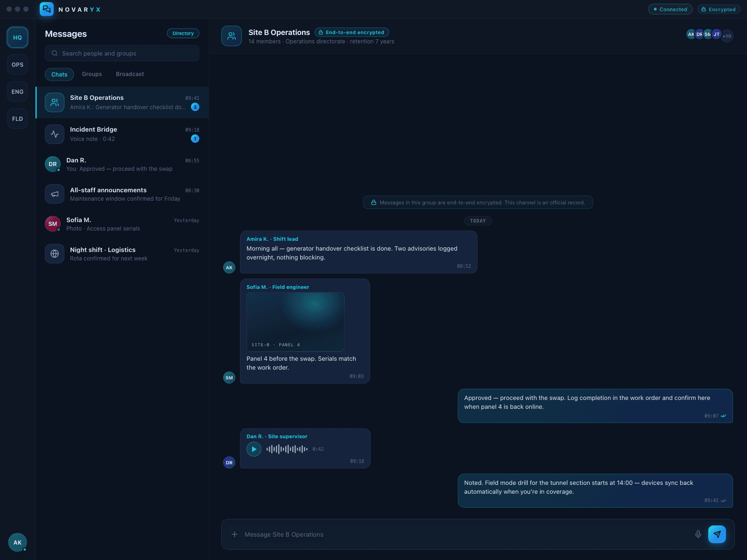Image resolution: width=747 pixels, height=560 pixels.
Task: Seek within the voice note waveform
Action: click(x=287, y=449)
